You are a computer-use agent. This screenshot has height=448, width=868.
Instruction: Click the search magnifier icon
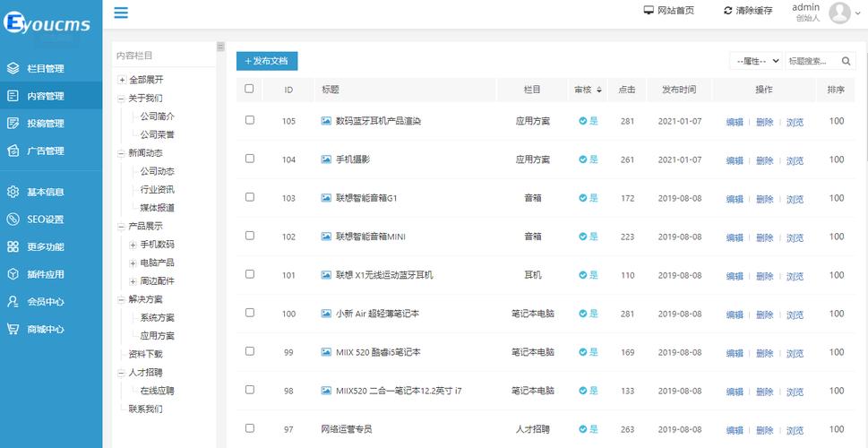(846, 62)
